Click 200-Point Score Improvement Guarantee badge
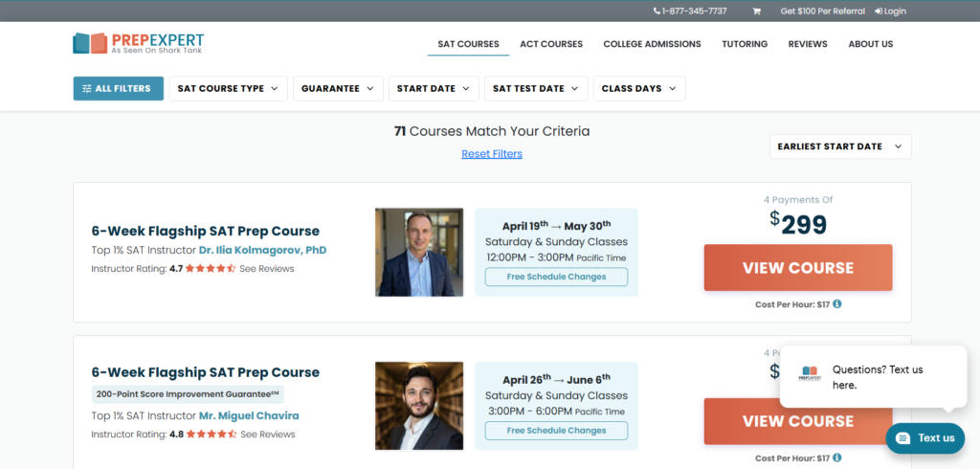The width and height of the screenshot is (980, 469). click(x=188, y=394)
